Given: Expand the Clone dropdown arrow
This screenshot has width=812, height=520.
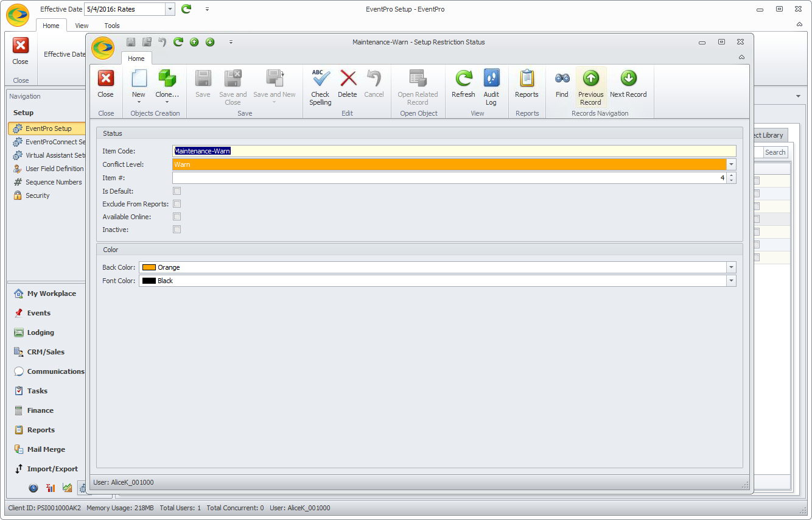Looking at the screenshot, I should 167,102.
